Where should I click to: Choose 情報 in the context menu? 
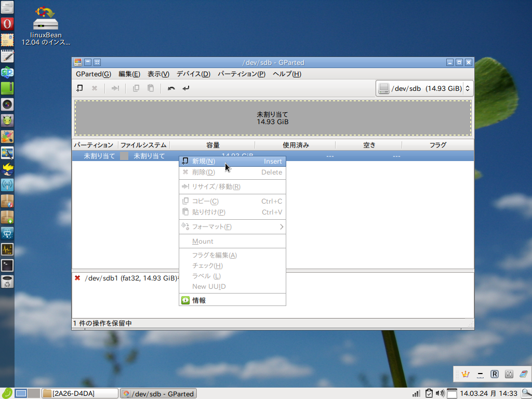(x=232, y=300)
